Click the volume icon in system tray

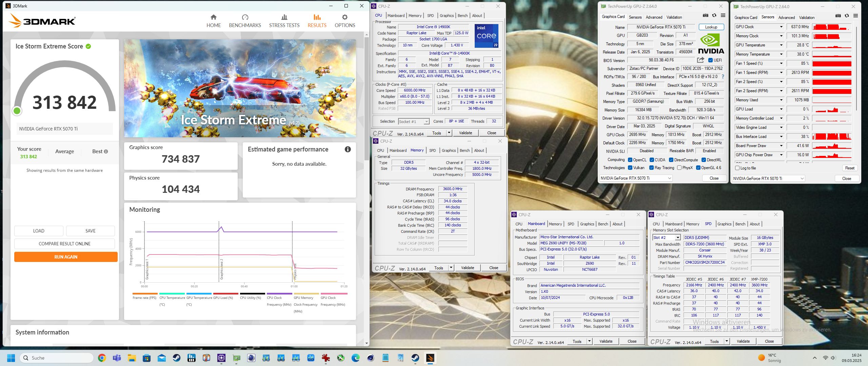pyautogui.click(x=833, y=358)
